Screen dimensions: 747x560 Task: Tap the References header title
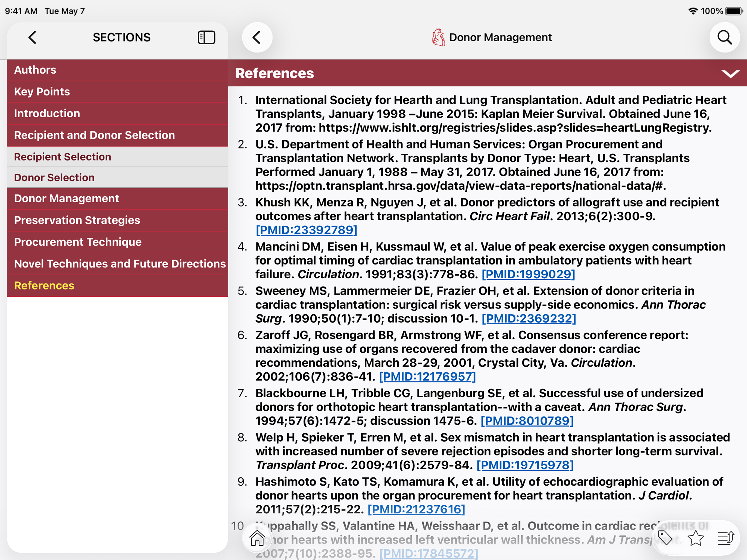[275, 74]
